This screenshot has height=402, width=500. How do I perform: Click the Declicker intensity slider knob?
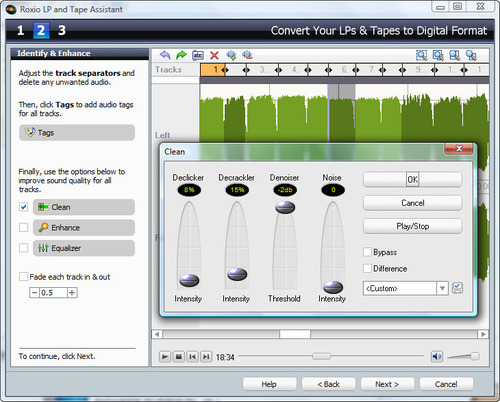[189, 280]
